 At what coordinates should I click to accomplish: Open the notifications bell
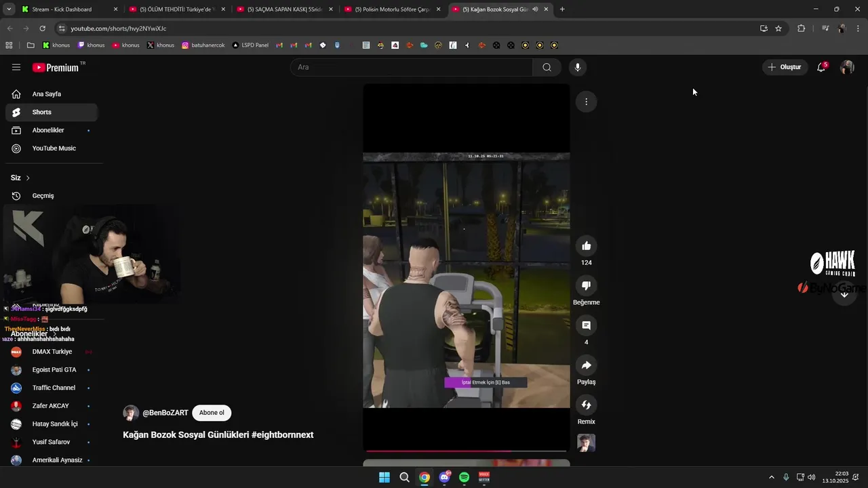(821, 67)
